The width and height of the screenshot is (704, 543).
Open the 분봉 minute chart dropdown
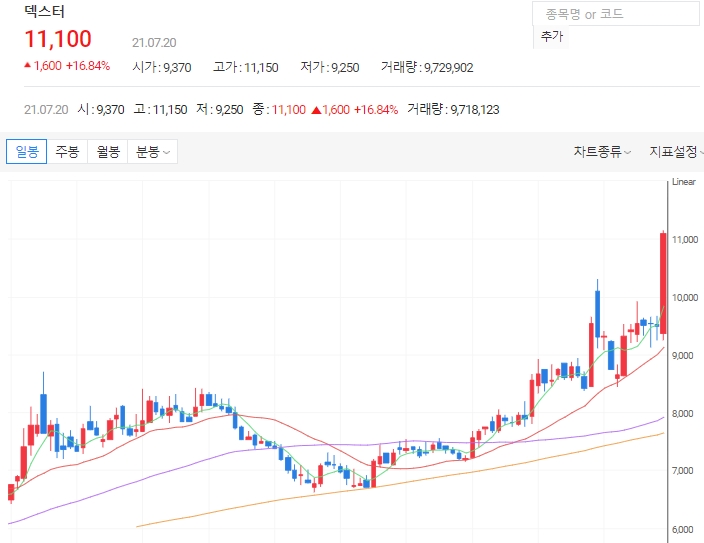coord(153,152)
